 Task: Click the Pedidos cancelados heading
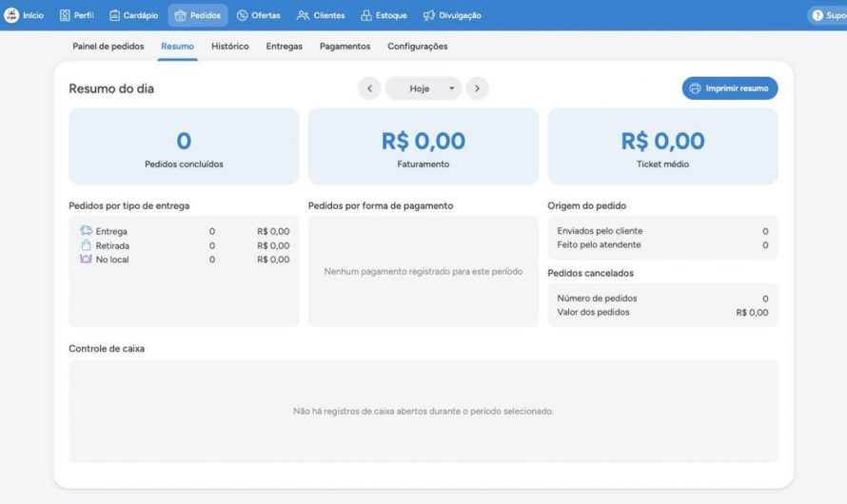pos(590,273)
